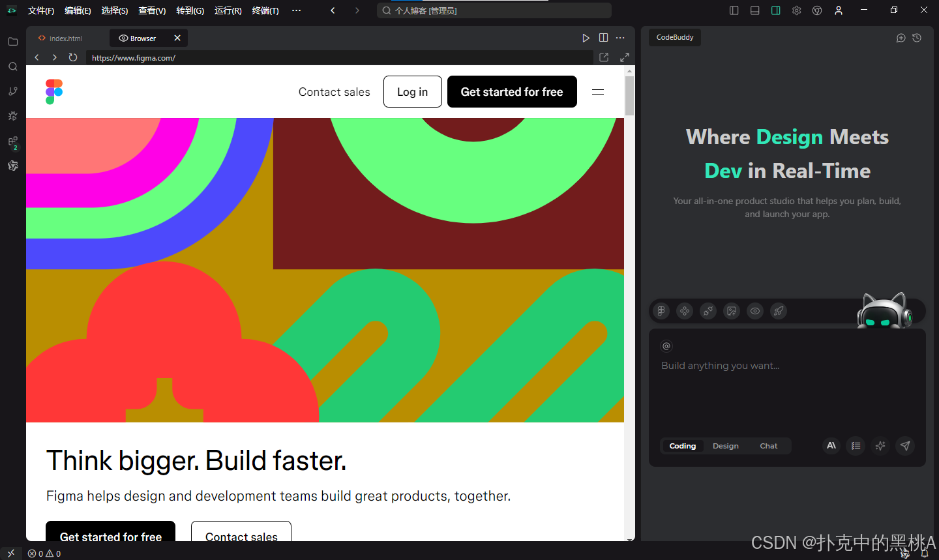Switch to the index.html tab
Image resolution: width=939 pixels, height=560 pixels.
coord(61,38)
